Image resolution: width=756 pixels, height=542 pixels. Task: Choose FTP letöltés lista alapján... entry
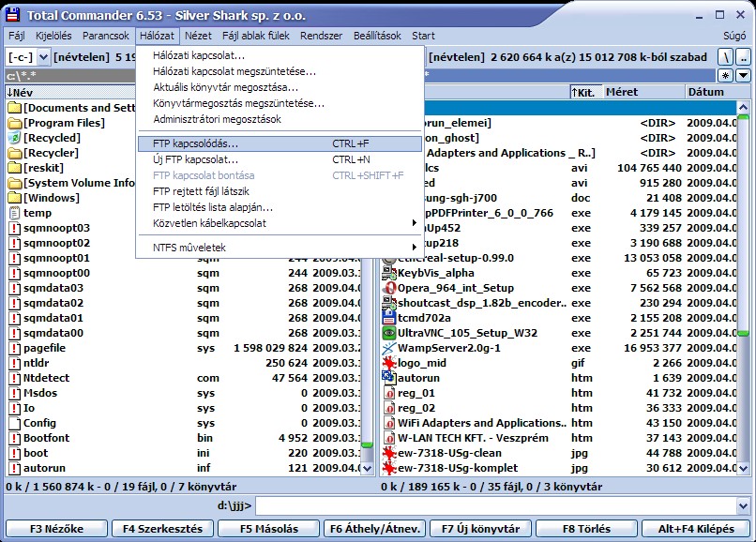coord(280,207)
